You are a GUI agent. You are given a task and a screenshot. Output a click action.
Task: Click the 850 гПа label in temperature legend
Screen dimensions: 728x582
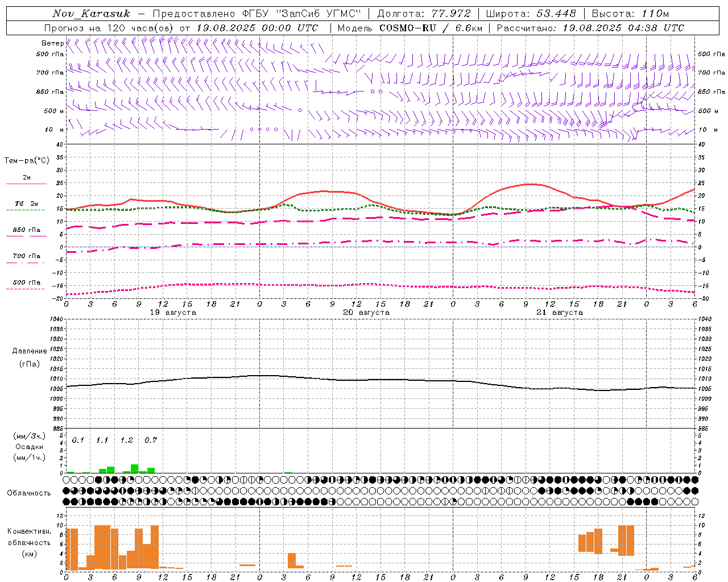(26, 230)
